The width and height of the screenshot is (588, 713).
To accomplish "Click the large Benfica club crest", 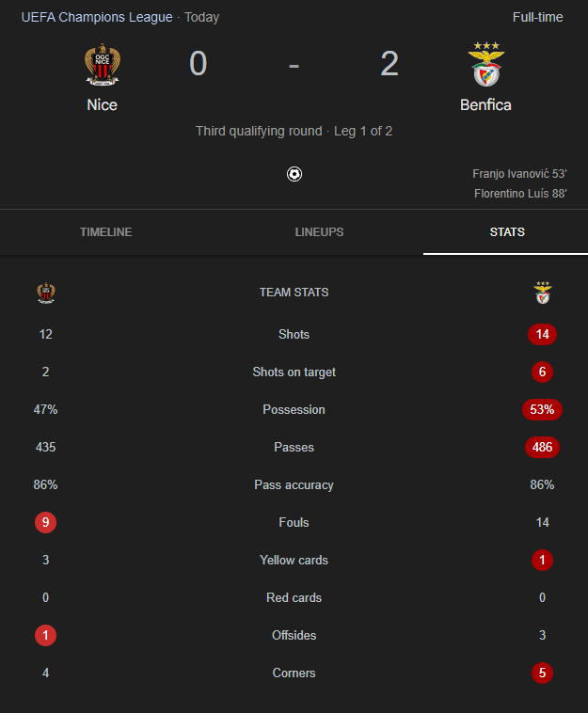I will [x=486, y=64].
